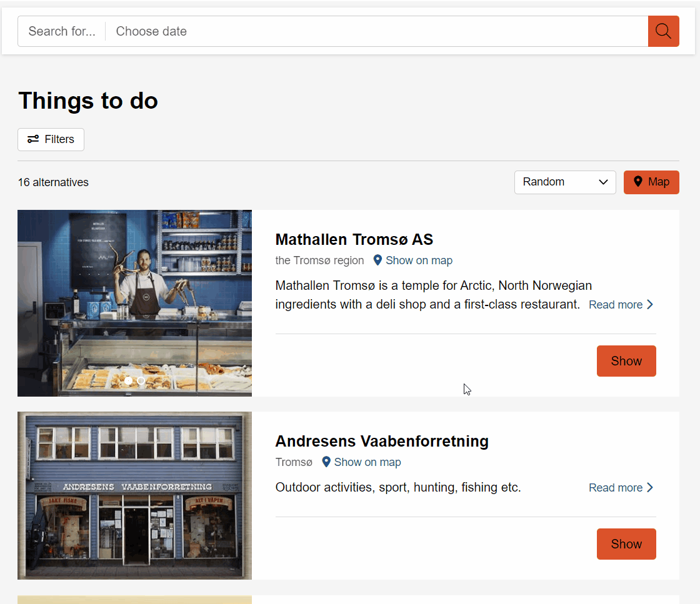Focus the Search for input field

click(62, 31)
